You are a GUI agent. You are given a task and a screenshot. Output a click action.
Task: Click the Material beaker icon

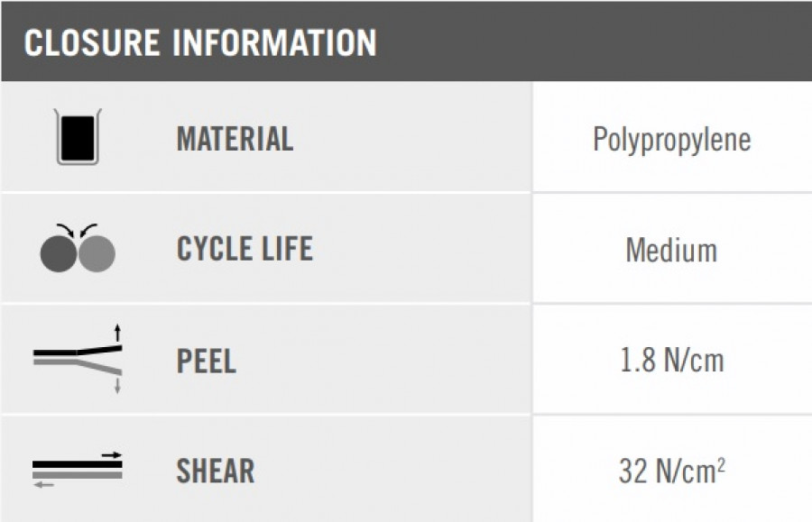coord(78,136)
